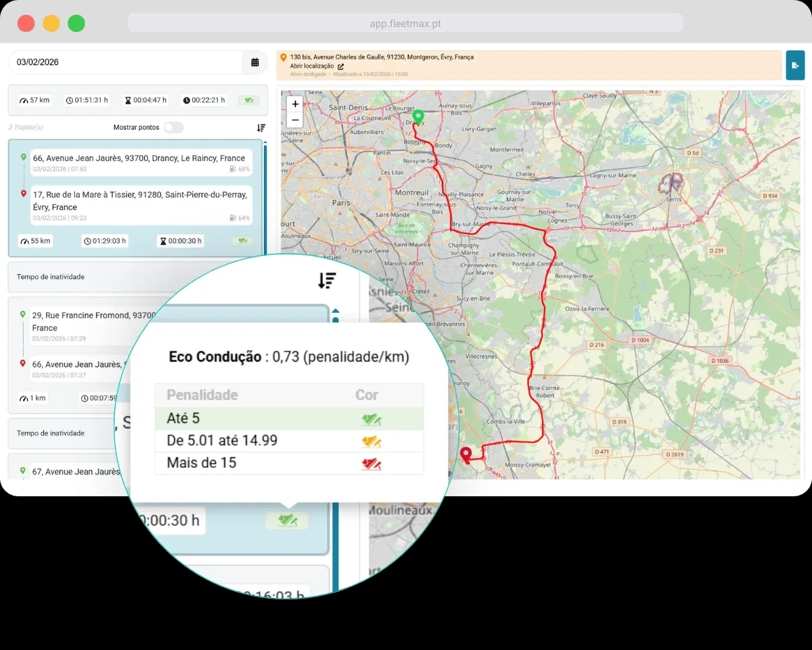Click the eco driving icon in summary bar
812x650 pixels.
pyautogui.click(x=248, y=100)
